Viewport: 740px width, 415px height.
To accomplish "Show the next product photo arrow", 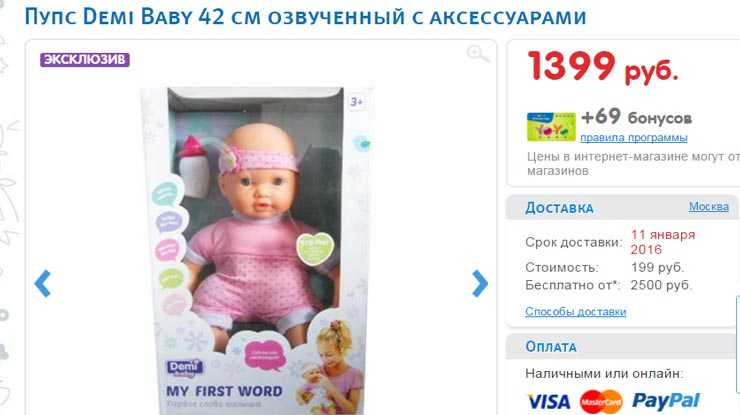I will tap(480, 284).
